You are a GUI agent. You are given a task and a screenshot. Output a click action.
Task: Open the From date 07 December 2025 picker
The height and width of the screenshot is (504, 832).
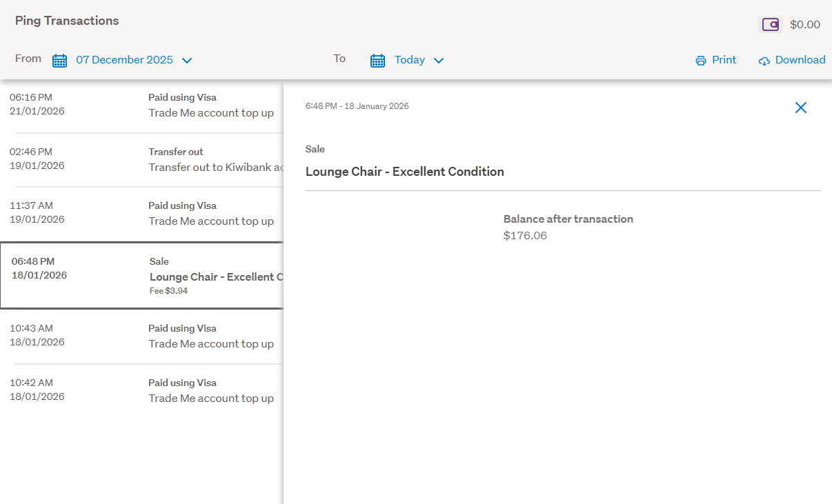point(124,60)
